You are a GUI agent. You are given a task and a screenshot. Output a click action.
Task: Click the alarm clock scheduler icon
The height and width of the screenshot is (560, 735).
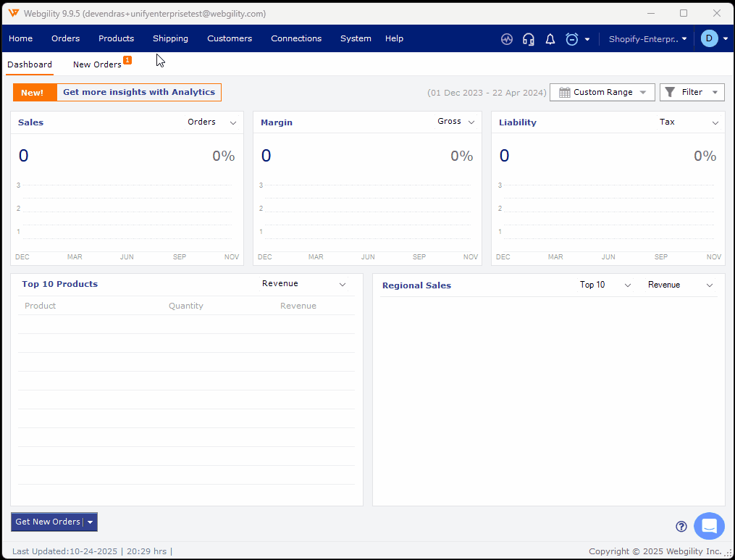[572, 39]
